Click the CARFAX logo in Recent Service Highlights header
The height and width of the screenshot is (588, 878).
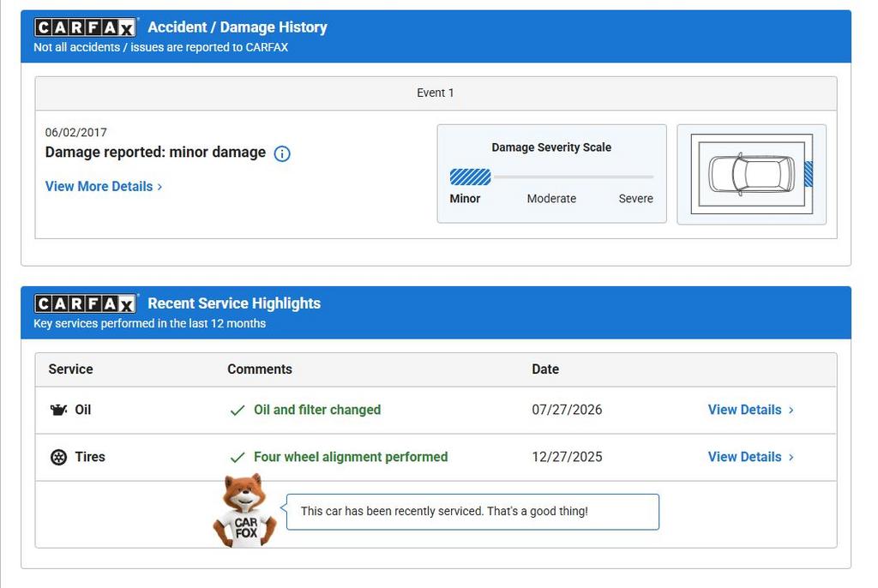coord(85,303)
